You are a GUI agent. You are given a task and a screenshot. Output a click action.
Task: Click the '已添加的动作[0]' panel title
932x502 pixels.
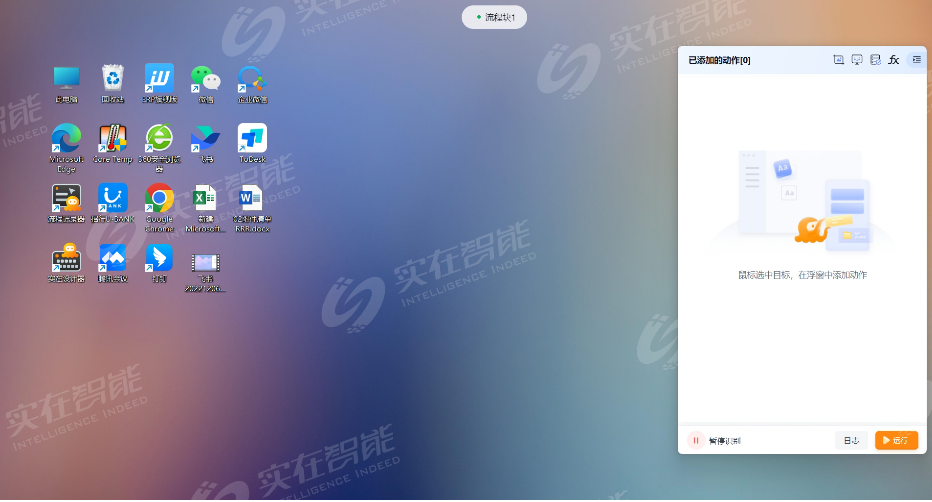click(719, 60)
